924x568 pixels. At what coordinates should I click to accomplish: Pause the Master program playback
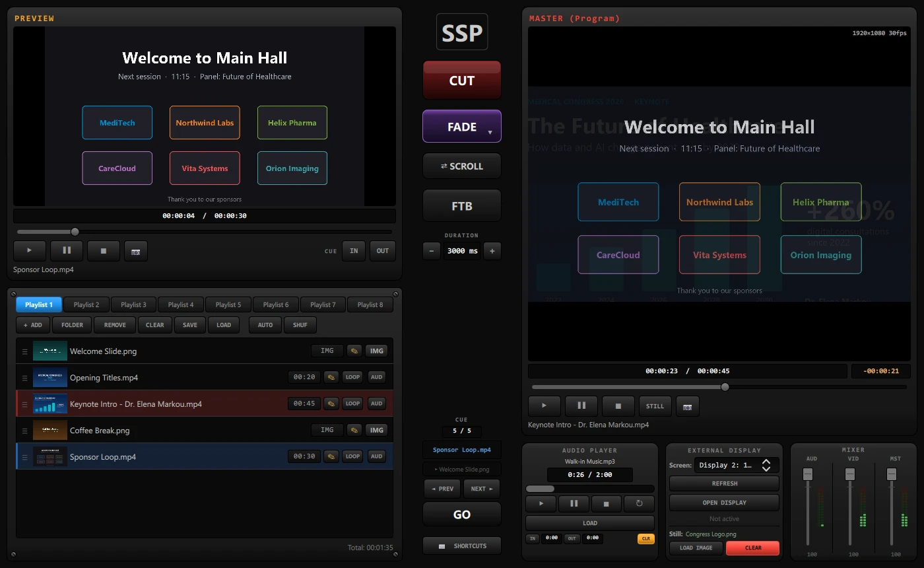(x=581, y=406)
